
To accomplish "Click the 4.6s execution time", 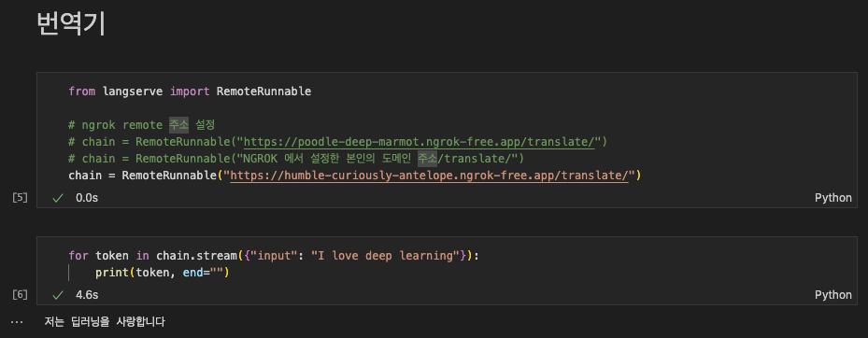I will pyautogui.click(x=87, y=295).
